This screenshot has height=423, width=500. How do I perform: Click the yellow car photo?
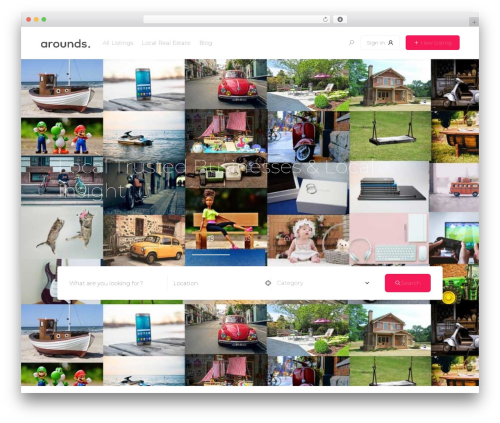(144, 240)
